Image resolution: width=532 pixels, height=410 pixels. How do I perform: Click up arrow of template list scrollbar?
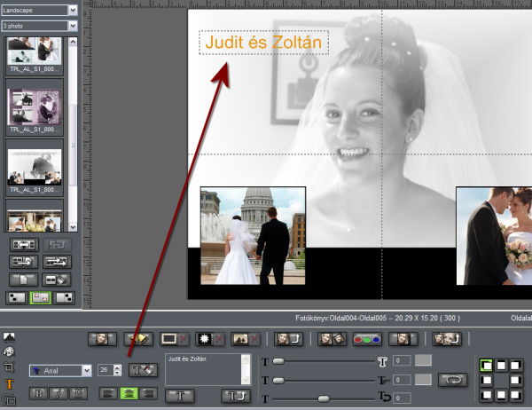[73, 42]
